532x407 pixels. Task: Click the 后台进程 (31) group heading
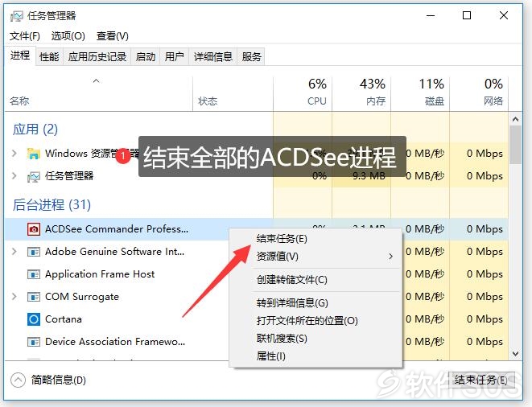pos(52,205)
